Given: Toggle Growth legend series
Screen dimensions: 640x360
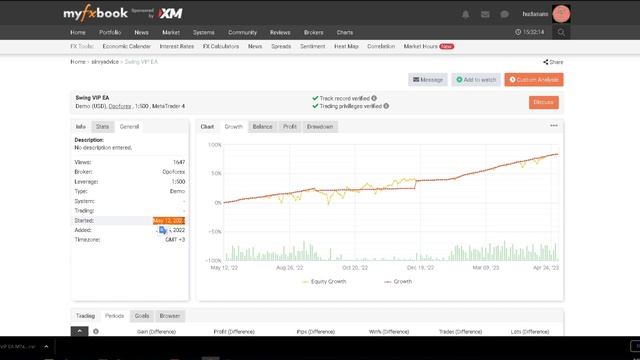Looking at the screenshot, I should click(x=398, y=282).
